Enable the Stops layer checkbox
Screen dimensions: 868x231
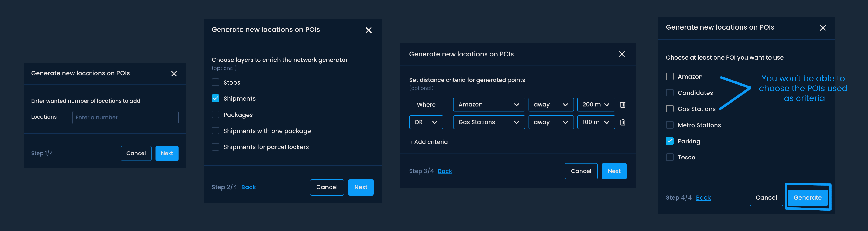215,82
